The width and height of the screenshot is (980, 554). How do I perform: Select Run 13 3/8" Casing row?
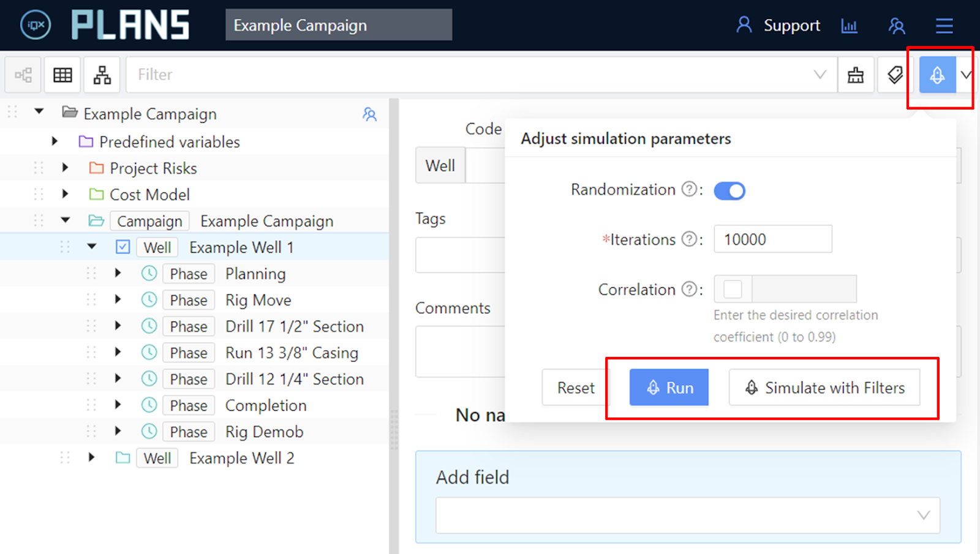(x=194, y=353)
